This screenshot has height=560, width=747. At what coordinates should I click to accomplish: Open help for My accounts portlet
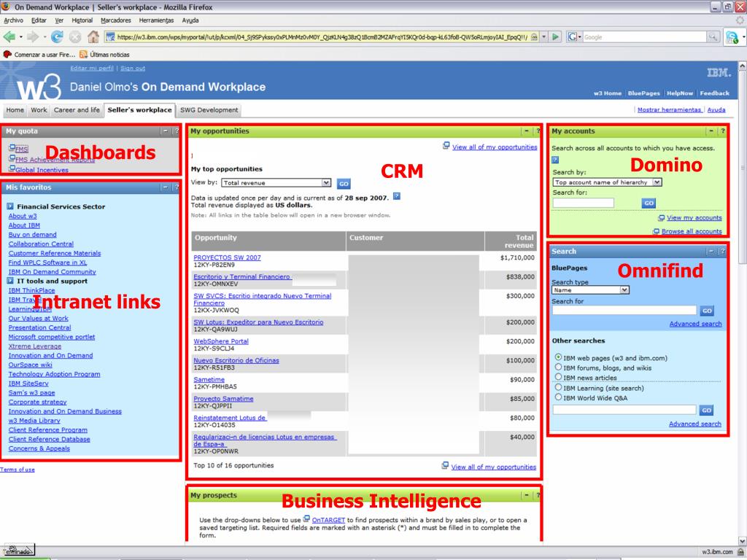click(722, 131)
